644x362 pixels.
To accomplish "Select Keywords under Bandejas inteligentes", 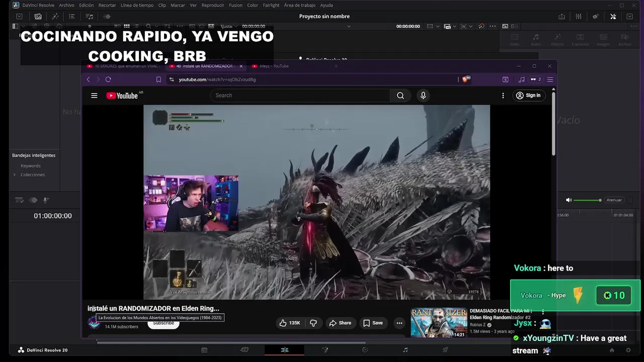I will [31, 166].
